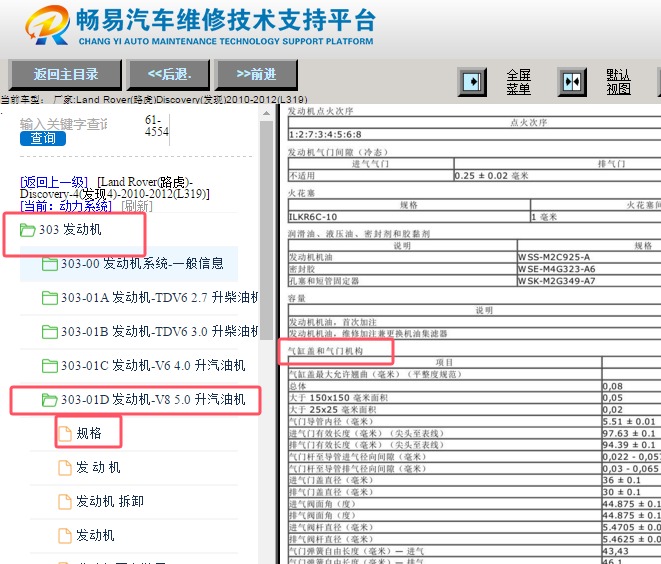Click the full-screen menu arrow icon

coord(472,81)
